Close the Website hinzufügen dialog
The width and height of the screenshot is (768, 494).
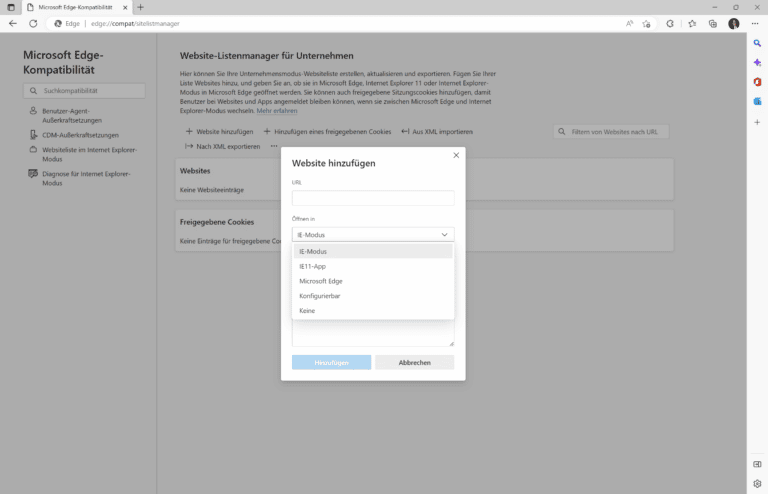pos(456,155)
